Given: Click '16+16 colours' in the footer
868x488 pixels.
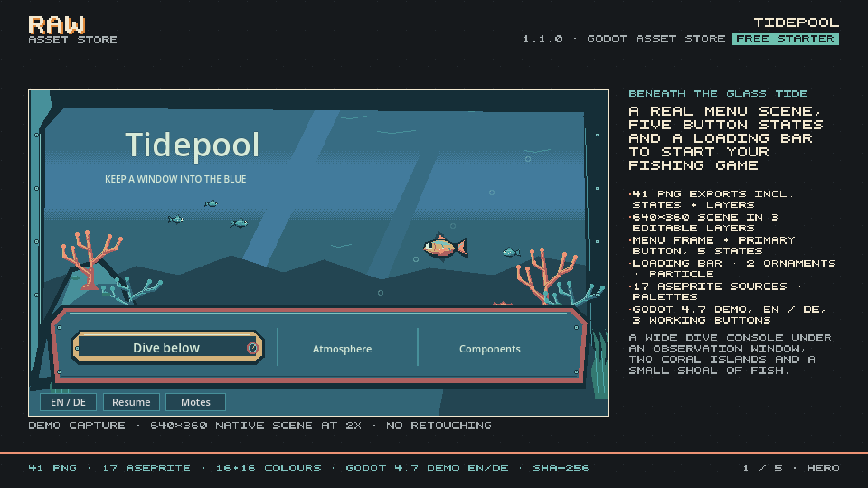Looking at the screenshot, I should [x=269, y=468].
